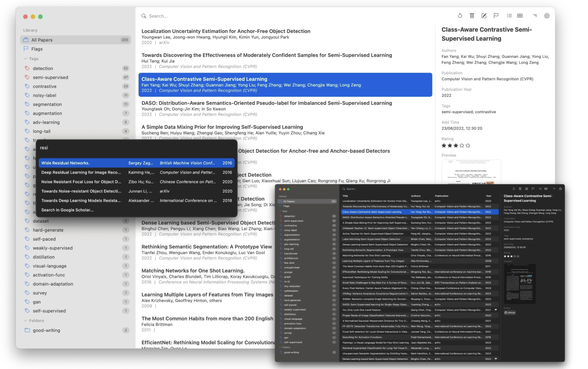The height and width of the screenshot is (369, 588).
Task: Select Flags in the Library sidebar
Action: [x=37, y=49]
